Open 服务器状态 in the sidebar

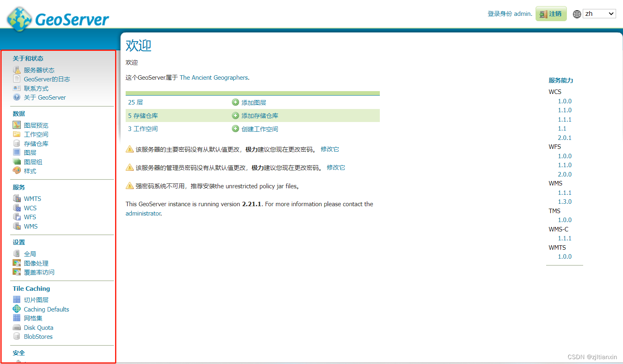pyautogui.click(x=39, y=70)
